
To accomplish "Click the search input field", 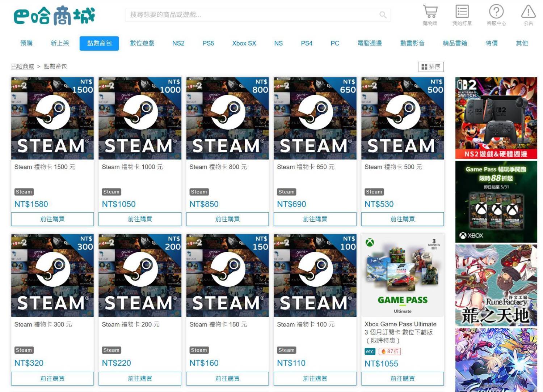I will (x=258, y=15).
